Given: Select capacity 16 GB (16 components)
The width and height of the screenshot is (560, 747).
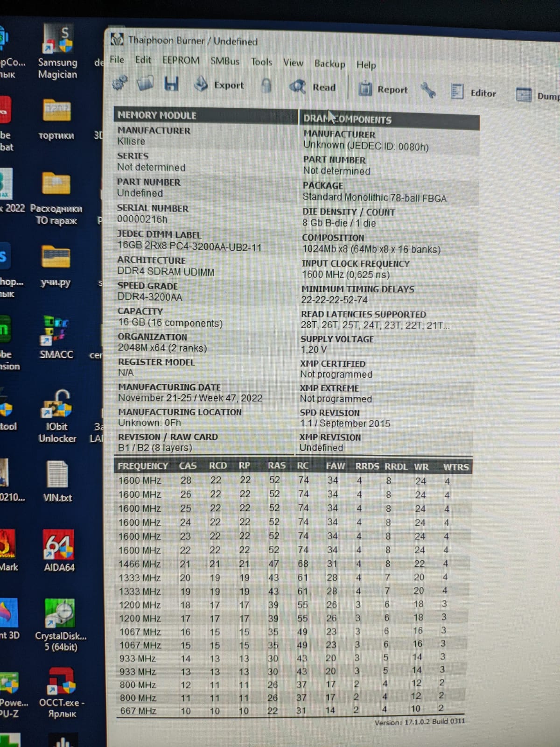Looking at the screenshot, I should pos(170,323).
